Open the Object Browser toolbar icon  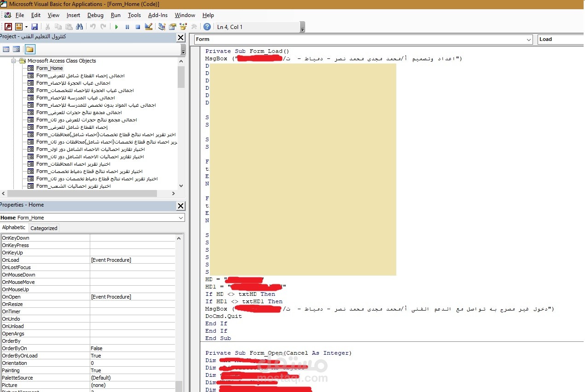point(183,27)
